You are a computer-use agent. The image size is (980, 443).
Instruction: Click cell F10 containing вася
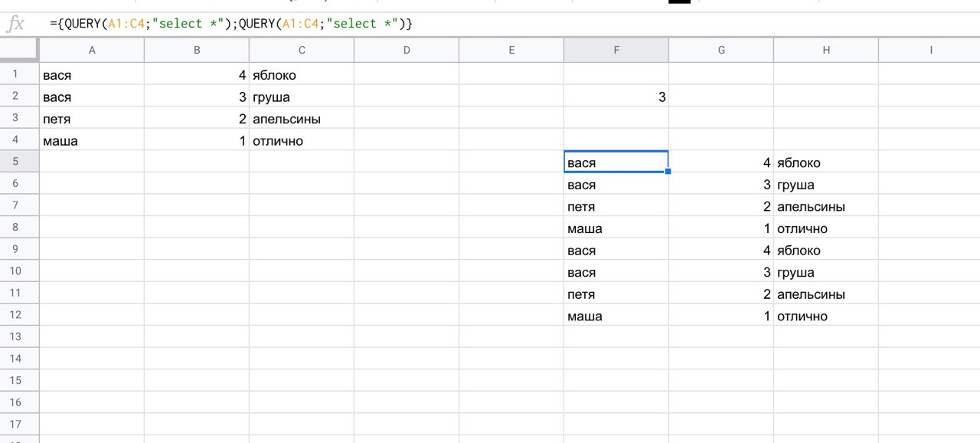[x=616, y=272]
